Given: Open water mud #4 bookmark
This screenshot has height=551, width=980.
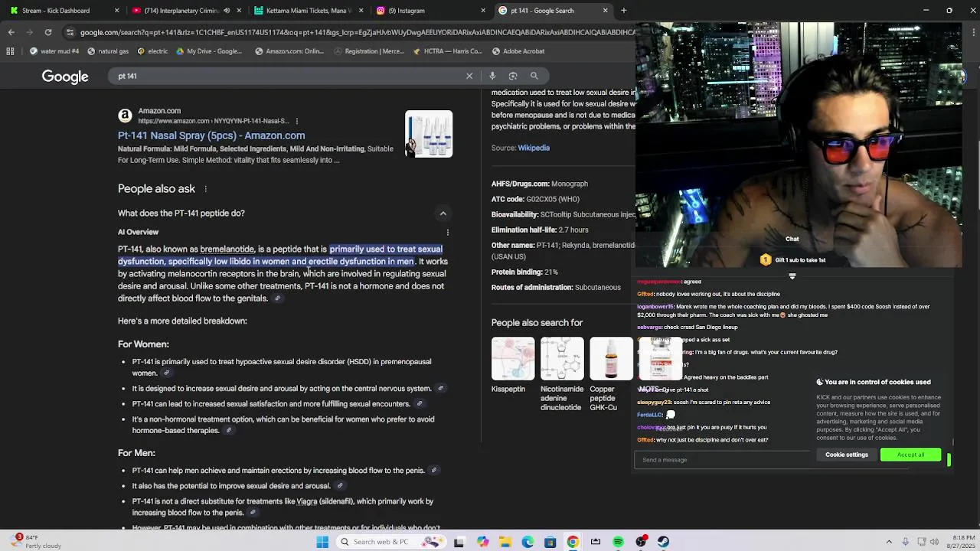Looking at the screenshot, I should (54, 51).
